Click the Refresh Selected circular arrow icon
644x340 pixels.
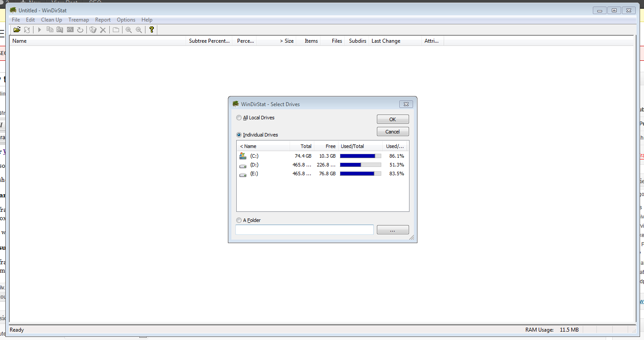[x=80, y=30]
